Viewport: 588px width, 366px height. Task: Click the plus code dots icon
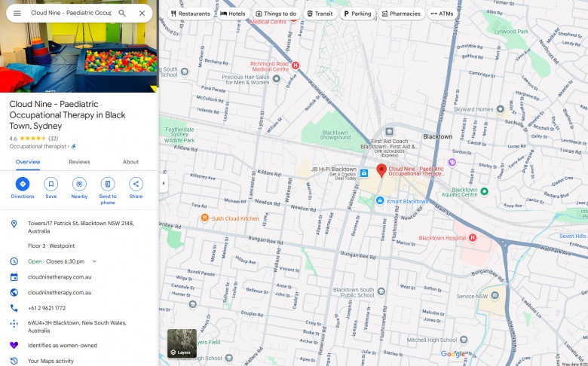point(14,324)
